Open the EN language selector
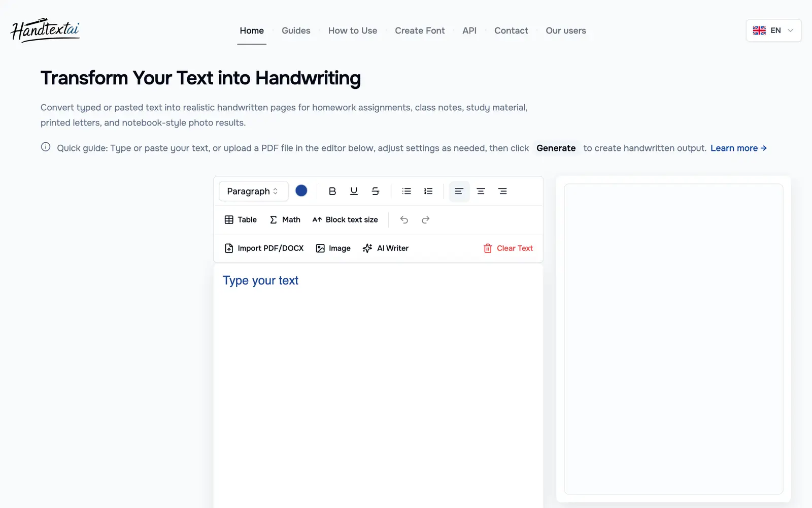Image resolution: width=812 pixels, height=508 pixels. tap(773, 30)
